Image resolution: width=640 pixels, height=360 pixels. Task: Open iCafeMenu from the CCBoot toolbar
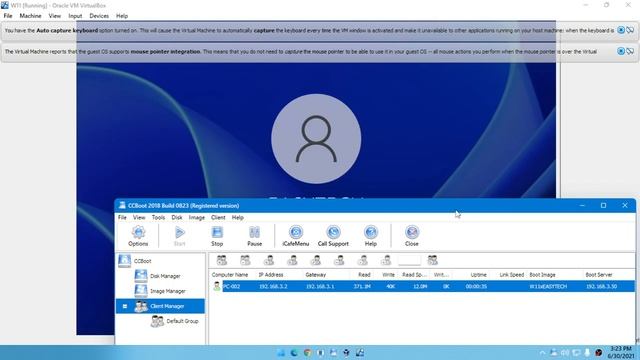click(296, 236)
